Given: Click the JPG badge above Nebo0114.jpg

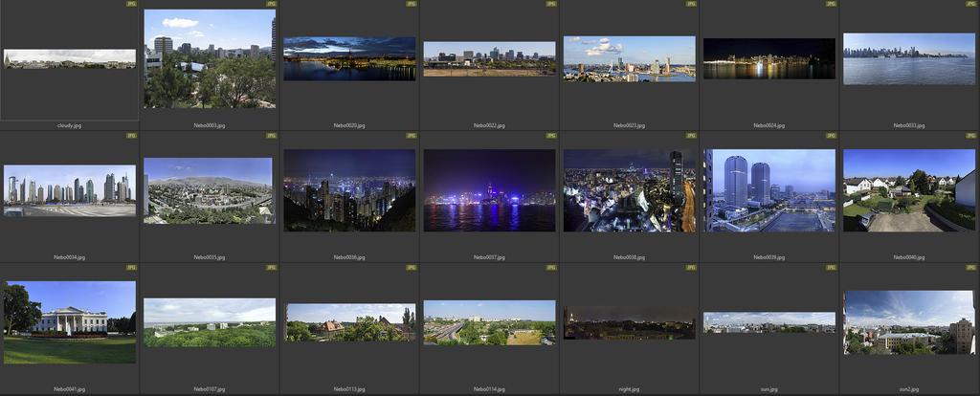Looking at the screenshot, I should click(x=551, y=268).
